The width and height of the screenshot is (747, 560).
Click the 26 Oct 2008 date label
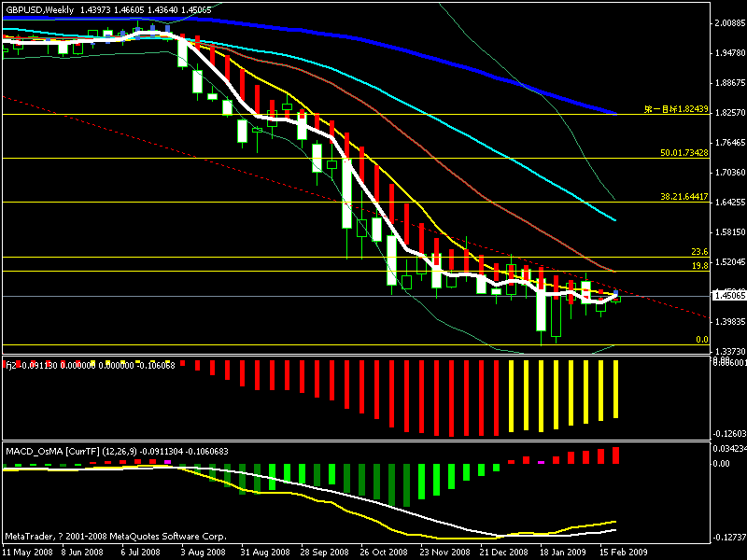pos(384,553)
